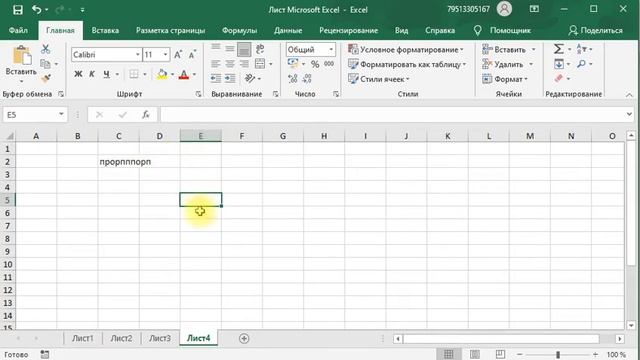The height and width of the screenshot is (360, 640).
Task: Switch to Формулы ribbon tab
Action: click(x=240, y=31)
